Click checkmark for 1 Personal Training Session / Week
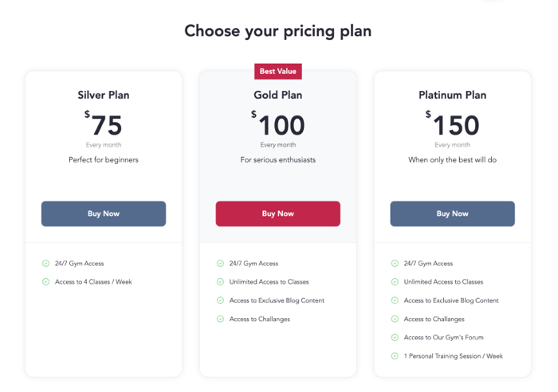Image resolution: width=558 pixels, height=392 pixels. (395, 356)
